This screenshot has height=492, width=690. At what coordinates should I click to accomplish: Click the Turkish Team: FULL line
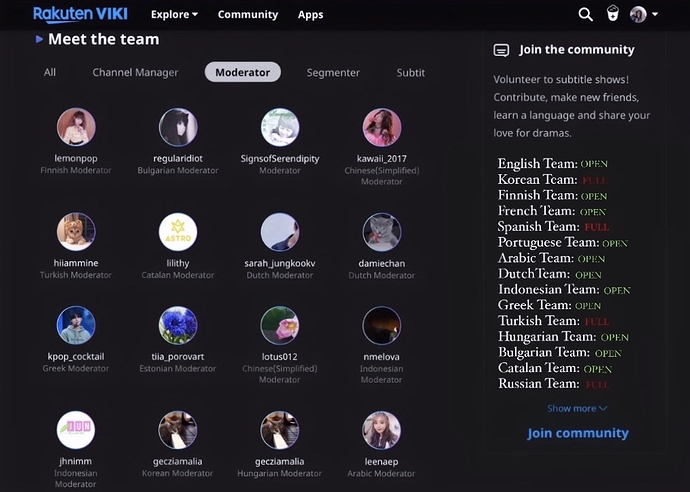tap(554, 321)
